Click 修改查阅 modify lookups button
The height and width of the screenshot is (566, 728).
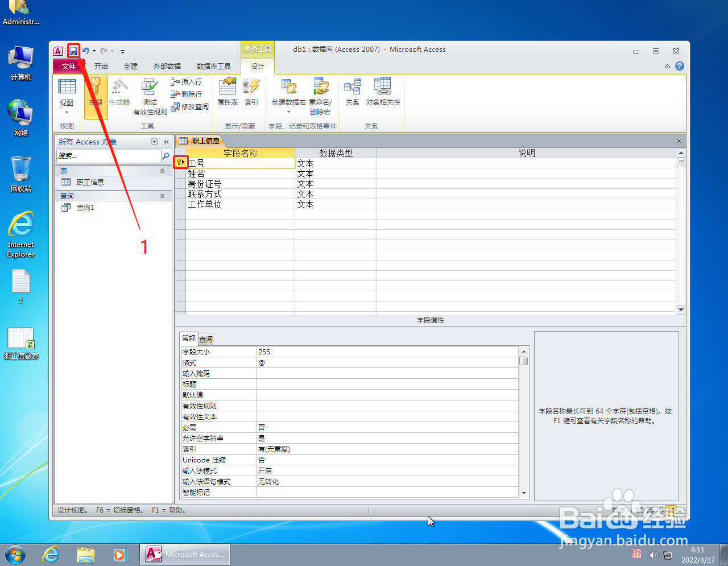(190, 106)
